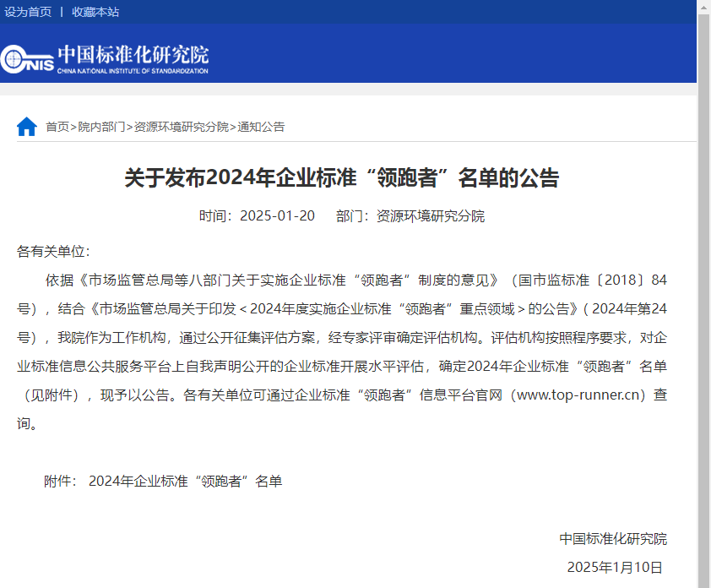Click the 中国标准化研究院 signature at bottom
Image resolution: width=711 pixels, height=588 pixels.
point(613,538)
